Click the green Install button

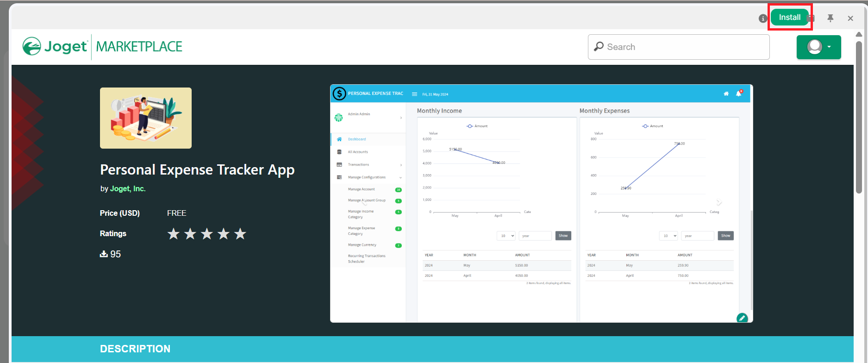789,18
